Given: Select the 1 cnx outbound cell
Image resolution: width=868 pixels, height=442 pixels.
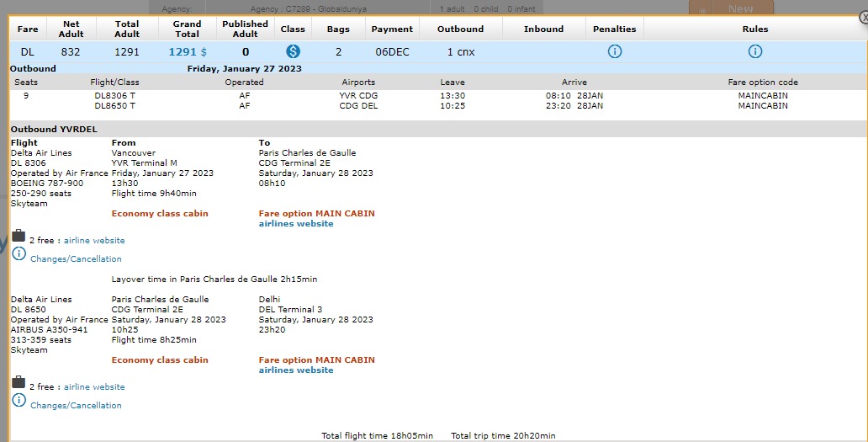Looking at the screenshot, I should (x=460, y=52).
